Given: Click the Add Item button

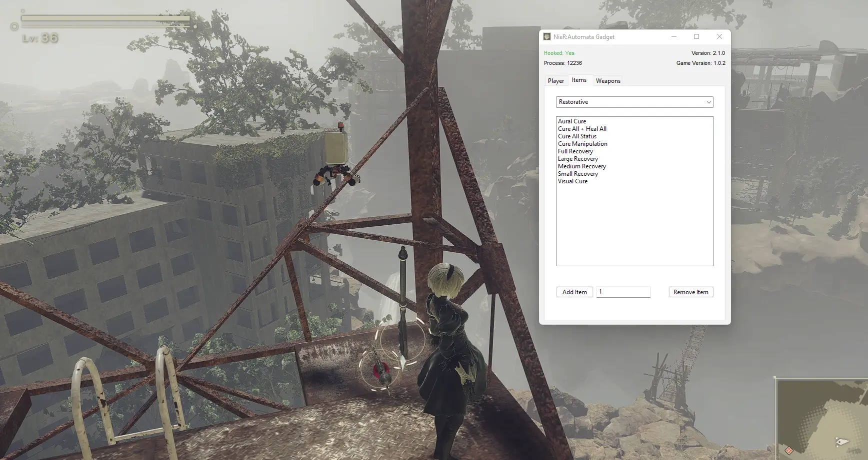Looking at the screenshot, I should coord(574,292).
